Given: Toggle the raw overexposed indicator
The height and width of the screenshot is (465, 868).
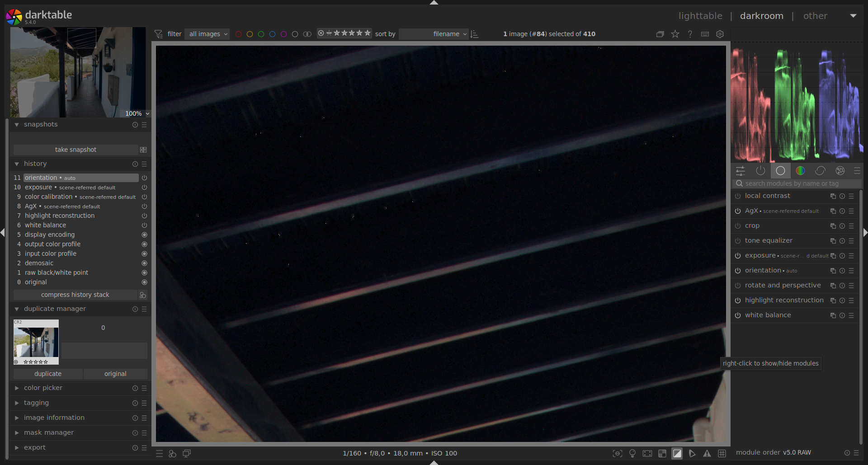Looking at the screenshot, I should tap(662, 453).
